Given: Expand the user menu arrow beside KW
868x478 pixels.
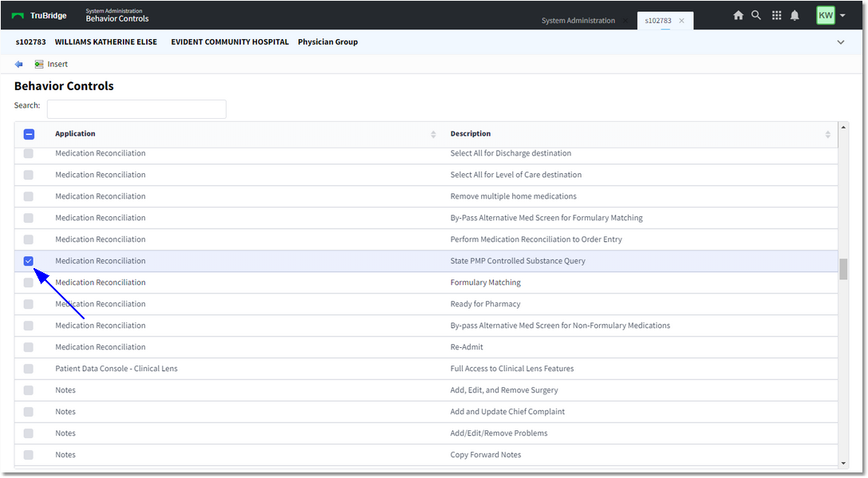Looking at the screenshot, I should pyautogui.click(x=842, y=15).
